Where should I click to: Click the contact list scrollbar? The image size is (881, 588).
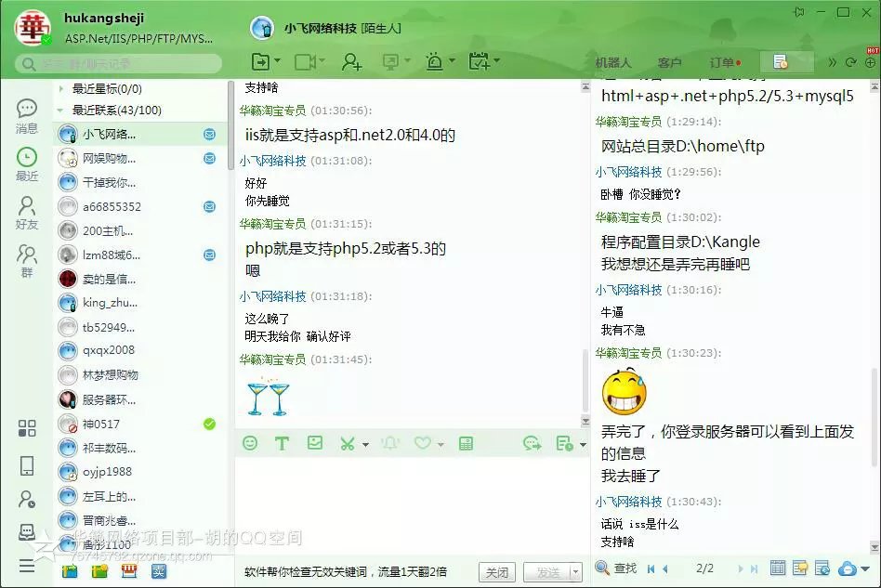click(x=230, y=125)
